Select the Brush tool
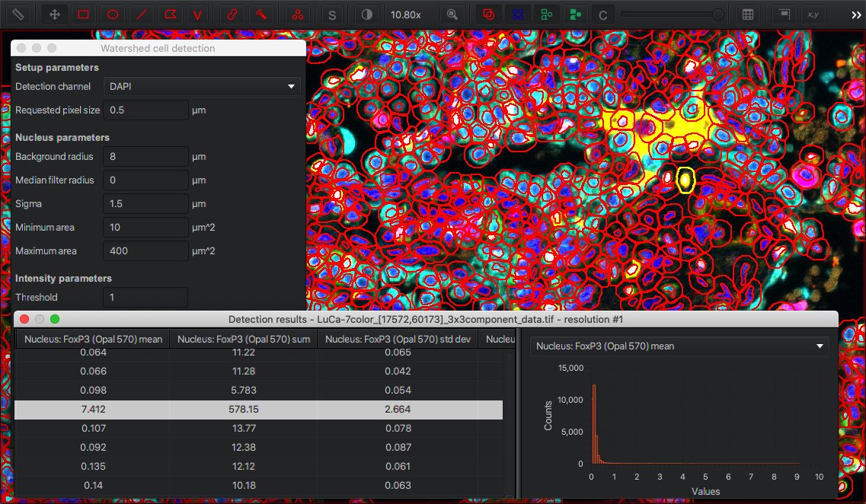 pos(232,14)
